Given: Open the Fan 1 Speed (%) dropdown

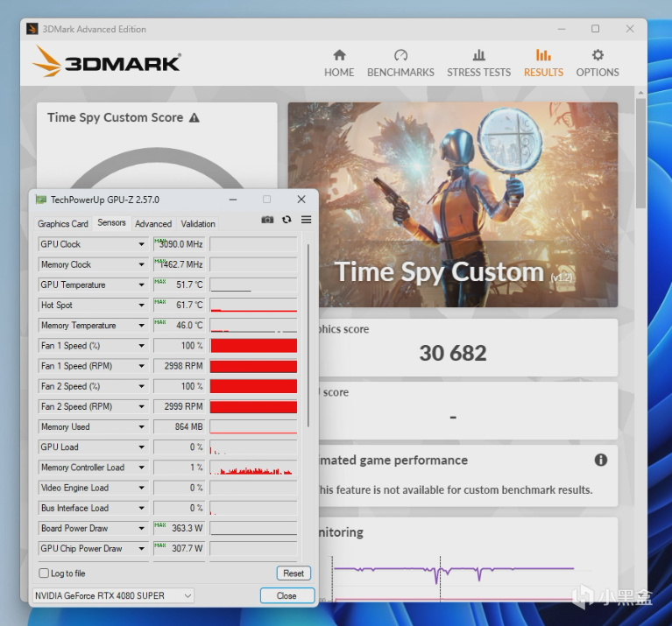Looking at the screenshot, I should [141, 346].
